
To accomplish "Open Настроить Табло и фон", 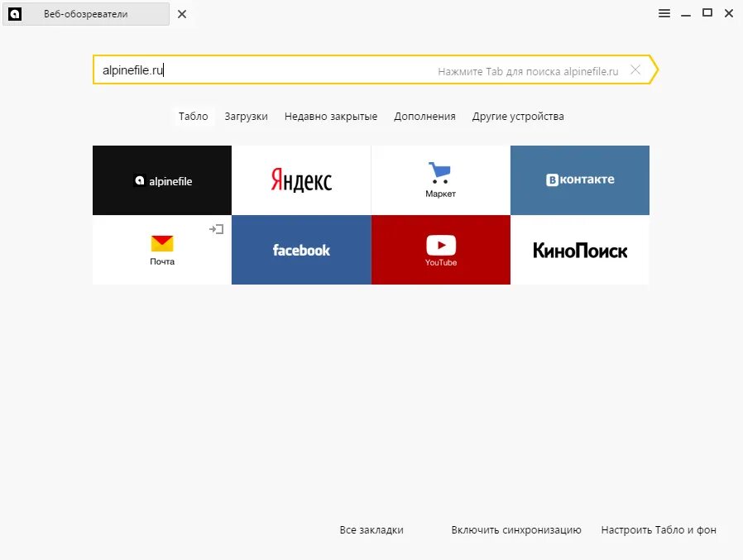I will coord(659,530).
